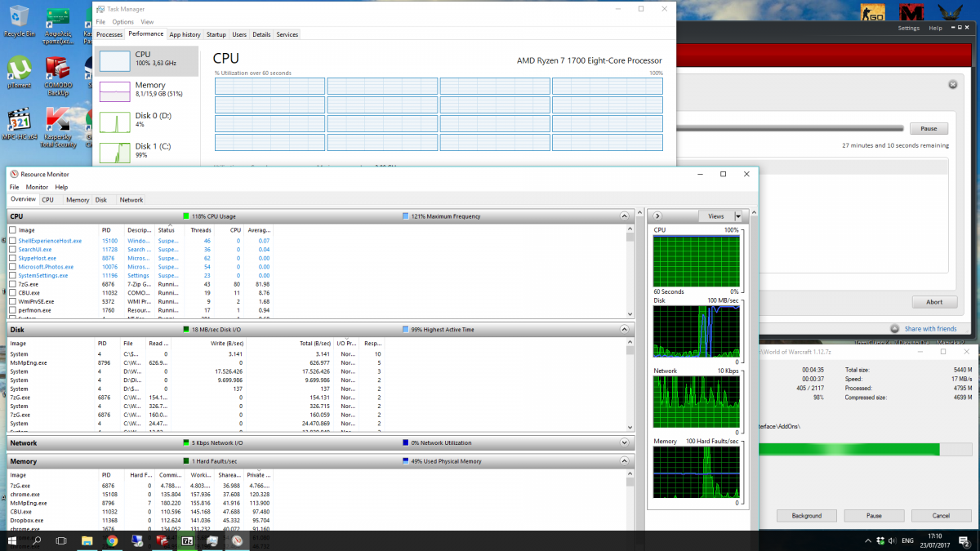The width and height of the screenshot is (980, 551).
Task: Expand the Network section in Resource Monitor
Action: (625, 442)
